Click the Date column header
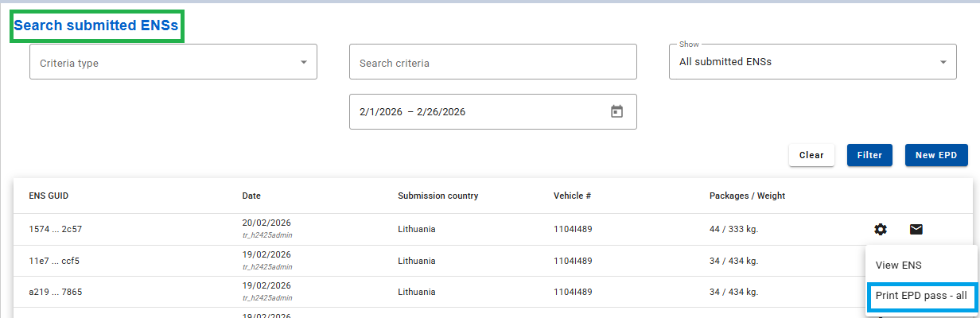Image resolution: width=980 pixels, height=318 pixels. point(251,196)
